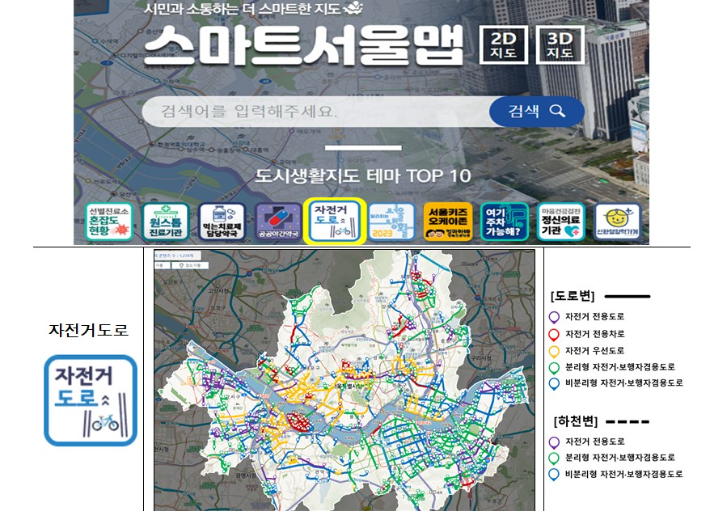Click green pin for 도로변 분리형 겸용도로
This screenshot has height=511, width=710.
pyautogui.click(x=554, y=368)
